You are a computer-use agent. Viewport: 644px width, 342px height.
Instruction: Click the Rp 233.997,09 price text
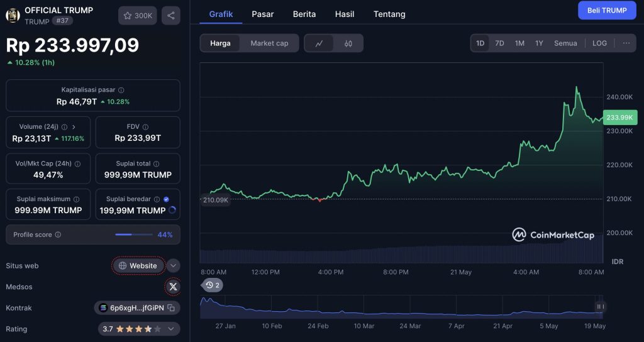[72, 45]
